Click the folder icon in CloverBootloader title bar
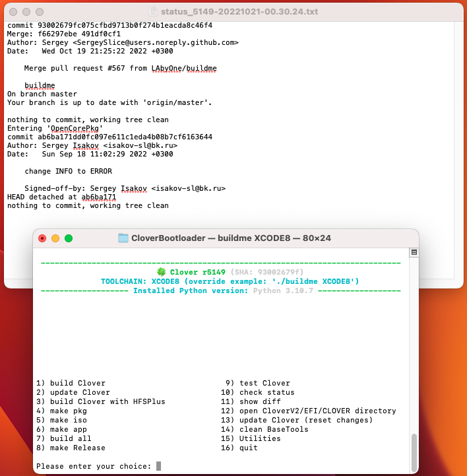Image resolution: width=467 pixels, height=476 pixels. (x=123, y=238)
